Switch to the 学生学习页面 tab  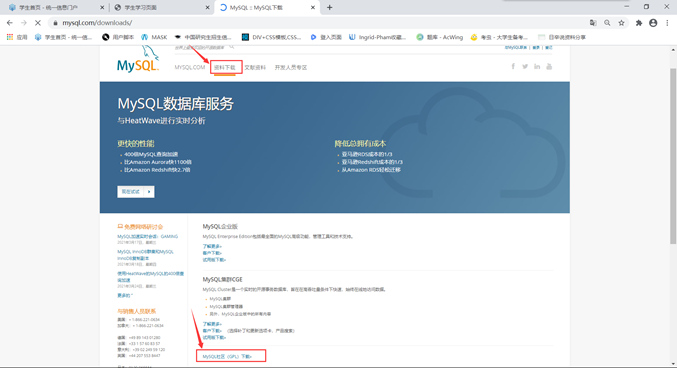161,7
